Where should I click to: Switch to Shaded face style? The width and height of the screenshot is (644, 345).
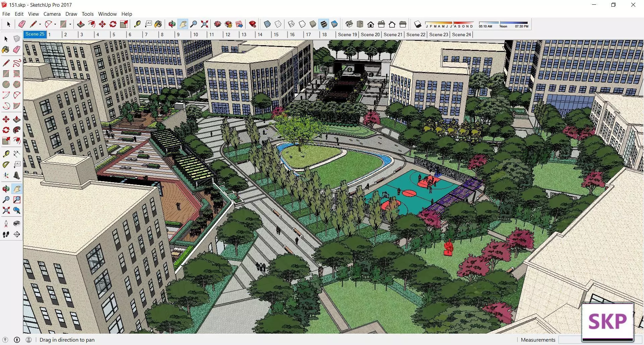[x=313, y=24]
